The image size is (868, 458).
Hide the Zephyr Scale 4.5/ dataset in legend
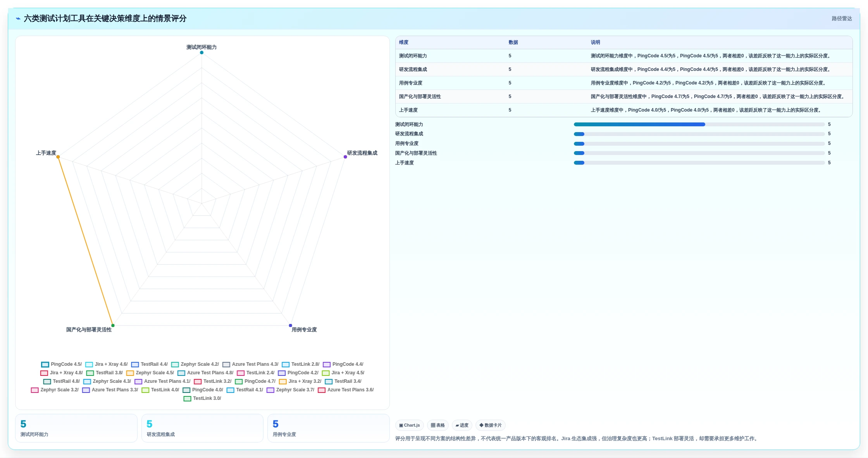click(x=150, y=373)
